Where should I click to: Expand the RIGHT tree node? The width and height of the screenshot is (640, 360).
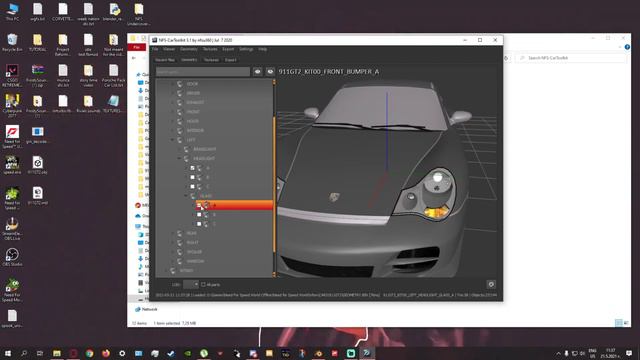172,242
